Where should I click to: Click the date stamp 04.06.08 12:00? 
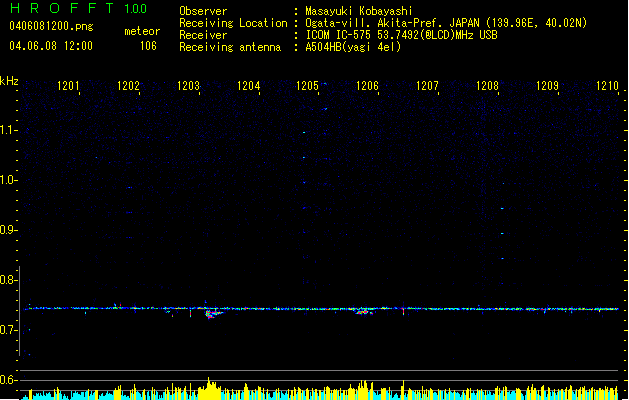[51, 46]
